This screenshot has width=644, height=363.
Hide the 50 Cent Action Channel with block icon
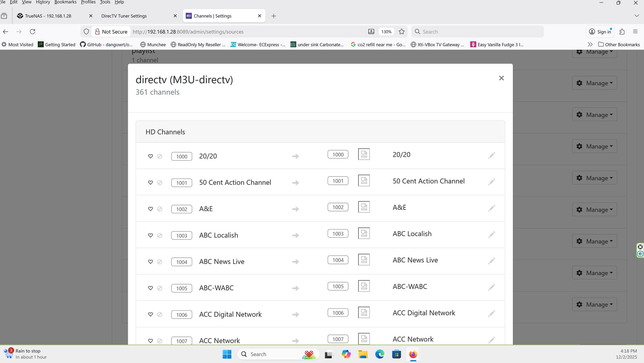coord(160,183)
